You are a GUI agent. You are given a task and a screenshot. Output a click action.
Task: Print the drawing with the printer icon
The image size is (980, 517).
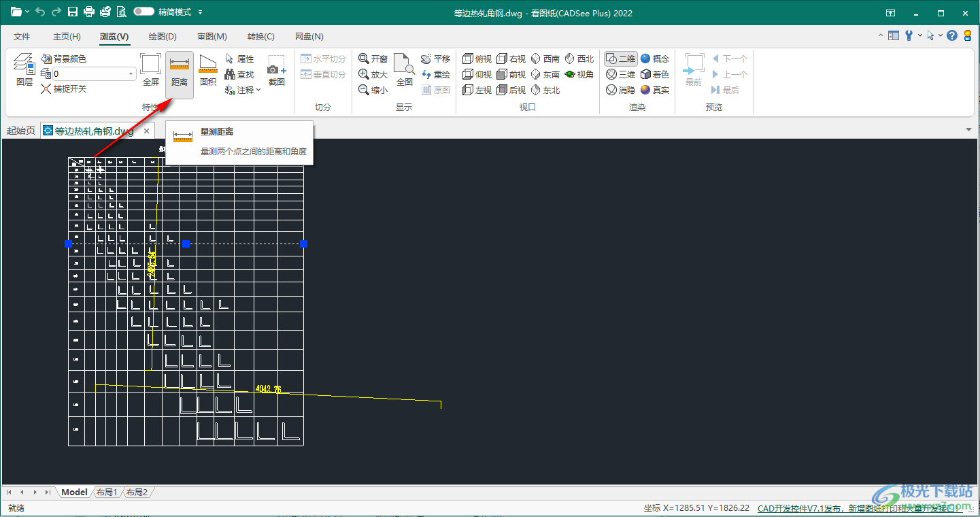pos(89,12)
